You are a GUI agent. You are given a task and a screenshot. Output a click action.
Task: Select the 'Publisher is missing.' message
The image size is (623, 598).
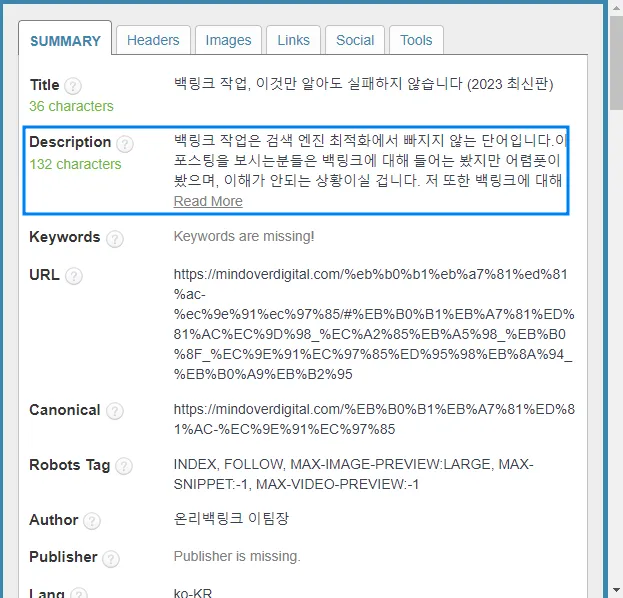(237, 556)
